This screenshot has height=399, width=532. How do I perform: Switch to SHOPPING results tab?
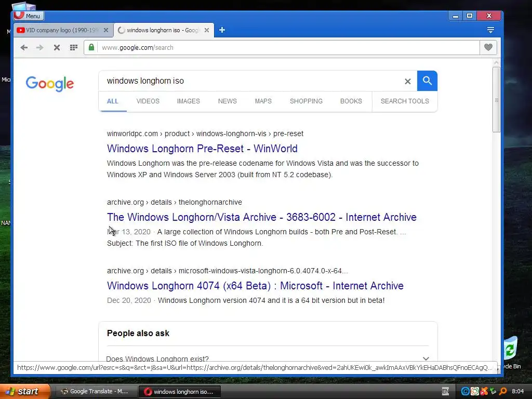point(306,101)
